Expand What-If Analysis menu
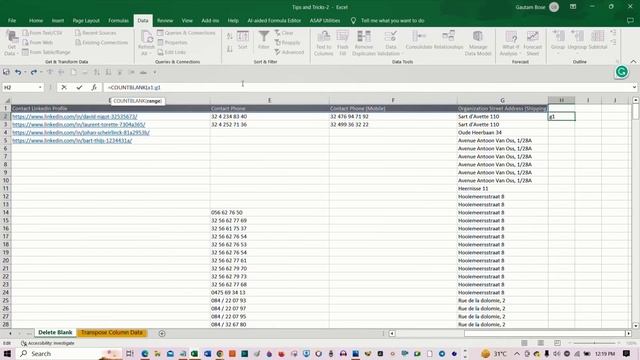The height and width of the screenshot is (360, 640). pos(511,43)
